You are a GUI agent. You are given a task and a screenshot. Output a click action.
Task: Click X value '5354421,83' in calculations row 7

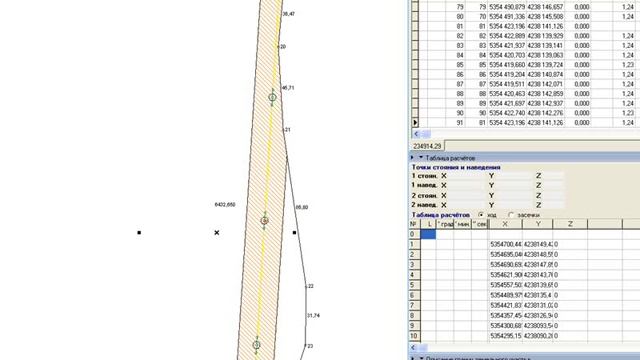(x=506, y=306)
